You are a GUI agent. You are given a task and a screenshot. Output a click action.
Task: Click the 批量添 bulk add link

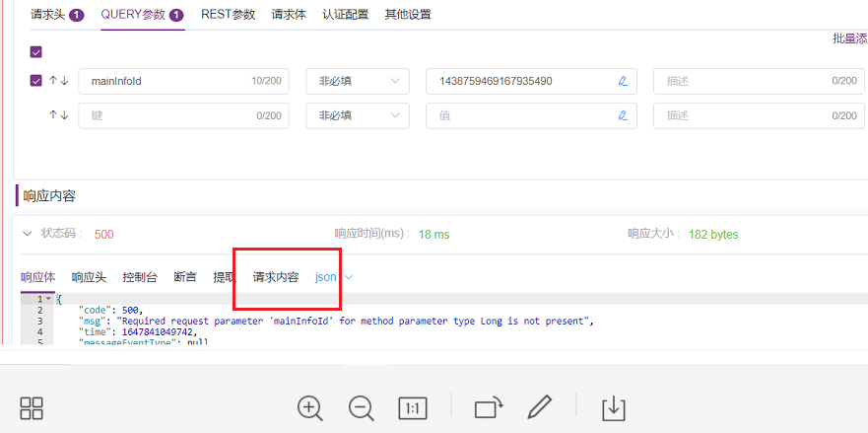[x=850, y=38]
